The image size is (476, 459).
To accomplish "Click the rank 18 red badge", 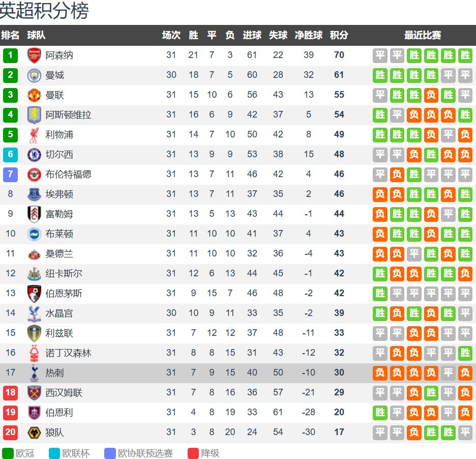I will (x=10, y=393).
